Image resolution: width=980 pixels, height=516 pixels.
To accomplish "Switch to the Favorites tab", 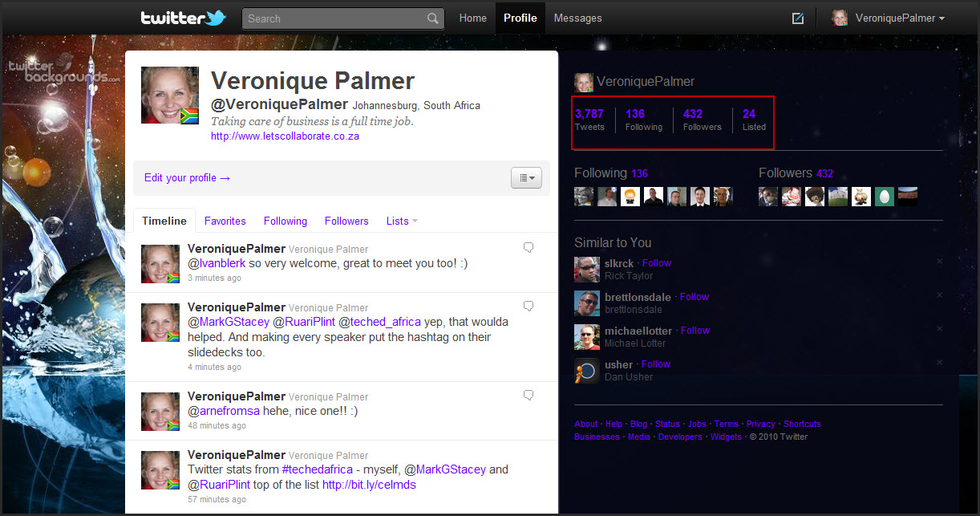I will tap(225, 221).
